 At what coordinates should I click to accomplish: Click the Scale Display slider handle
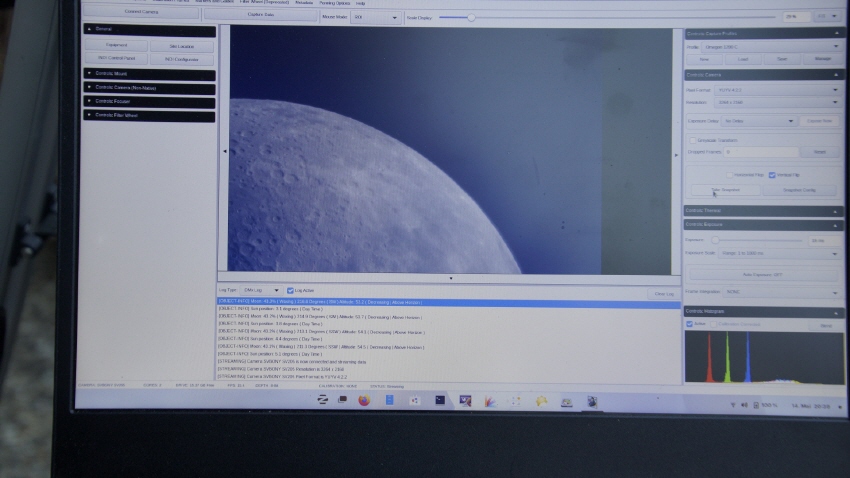(471, 17)
